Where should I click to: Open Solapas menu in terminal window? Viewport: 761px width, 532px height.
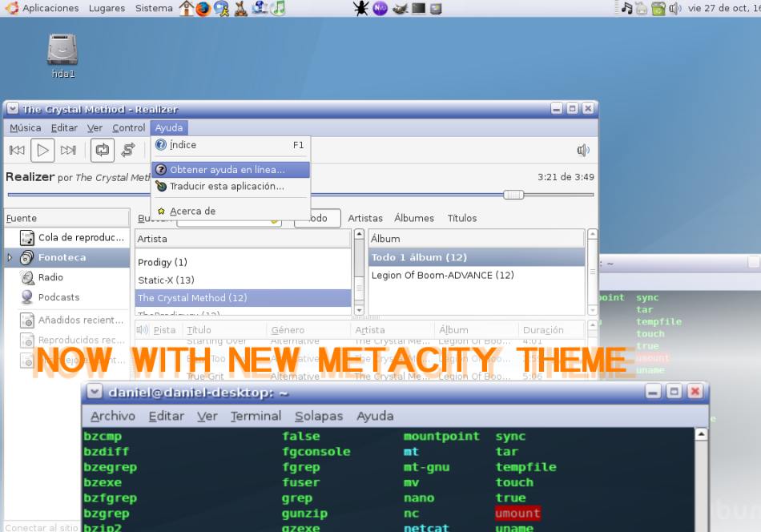click(319, 416)
